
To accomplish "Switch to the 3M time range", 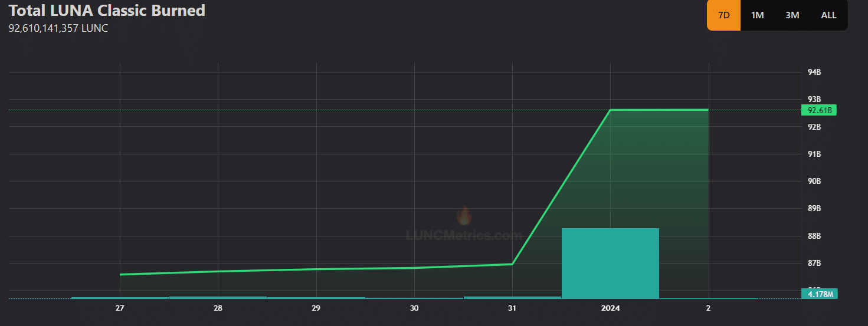I will pyautogui.click(x=792, y=15).
